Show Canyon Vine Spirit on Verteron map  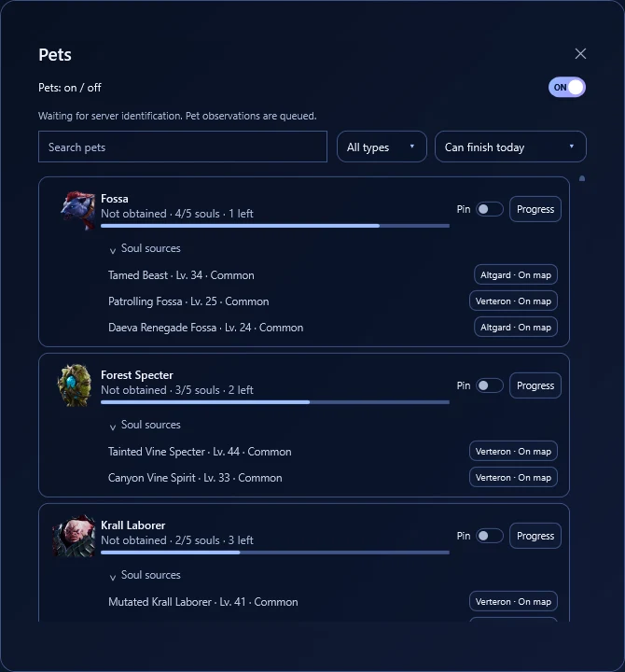point(513,478)
